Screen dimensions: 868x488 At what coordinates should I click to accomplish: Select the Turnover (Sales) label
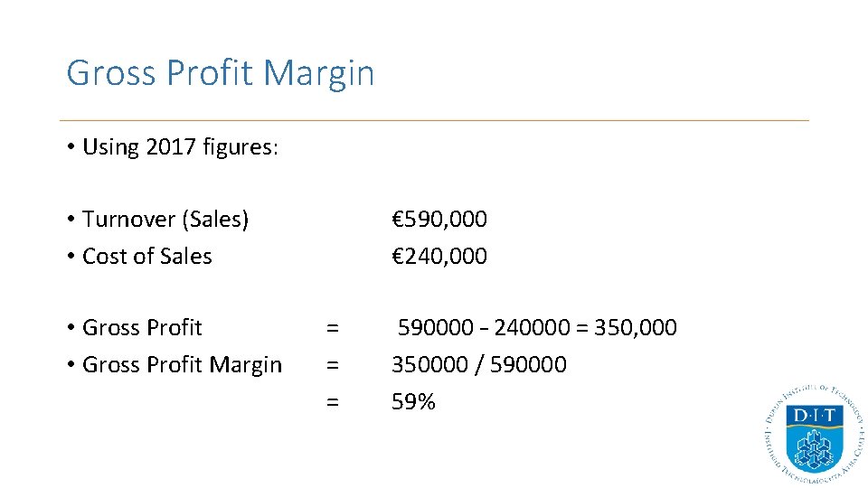165,220
